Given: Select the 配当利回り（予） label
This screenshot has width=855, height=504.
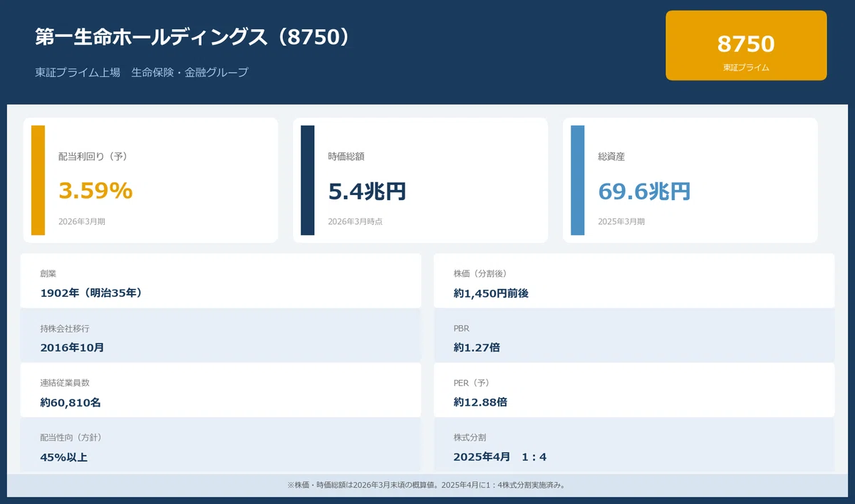Looking at the screenshot, I should tap(93, 157).
